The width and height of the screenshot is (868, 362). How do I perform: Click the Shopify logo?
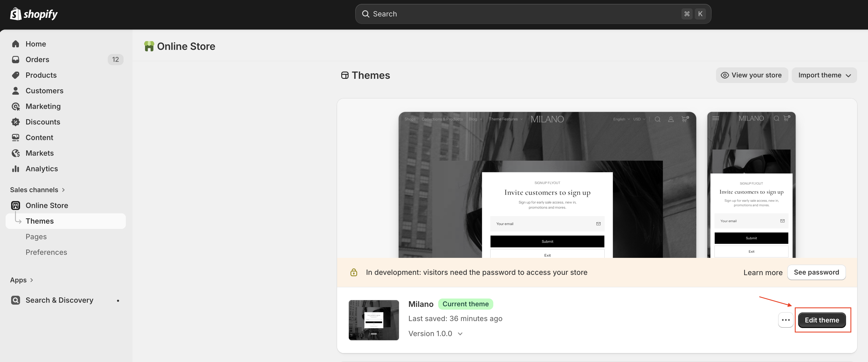(x=34, y=14)
